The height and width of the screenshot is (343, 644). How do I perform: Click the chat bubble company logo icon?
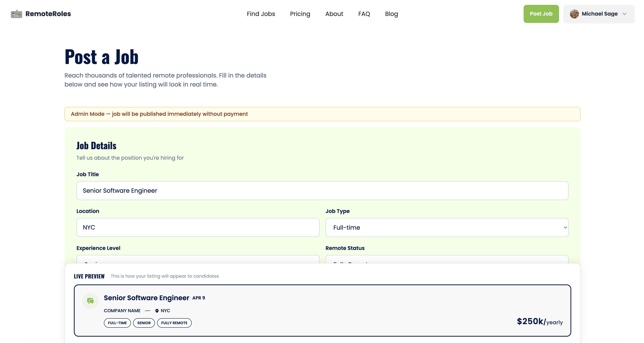click(90, 301)
